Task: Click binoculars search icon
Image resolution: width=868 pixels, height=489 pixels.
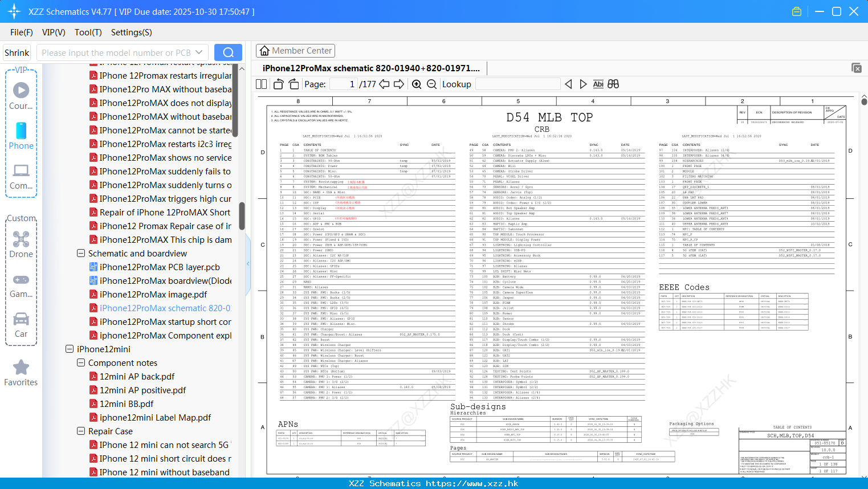Action: click(x=613, y=84)
